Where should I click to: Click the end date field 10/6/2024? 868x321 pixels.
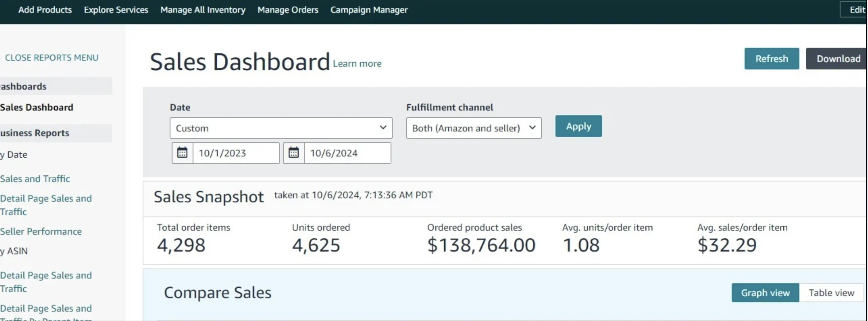[347, 153]
